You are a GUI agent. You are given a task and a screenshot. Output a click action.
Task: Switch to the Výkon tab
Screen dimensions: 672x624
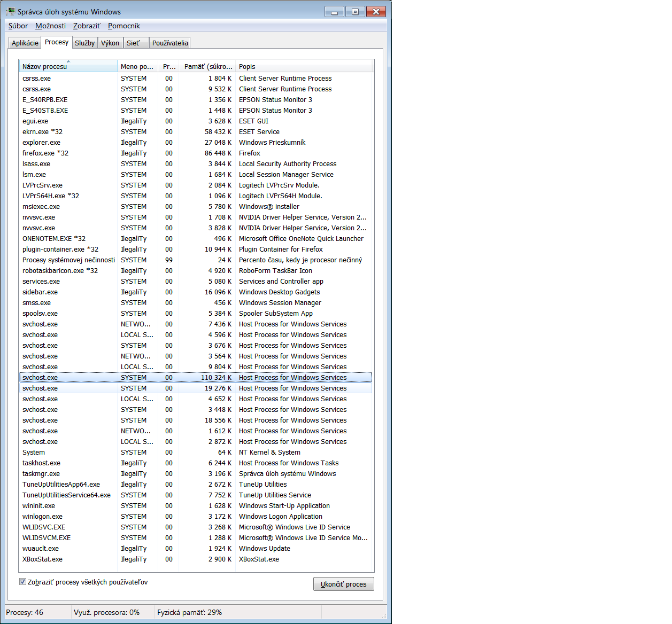110,43
